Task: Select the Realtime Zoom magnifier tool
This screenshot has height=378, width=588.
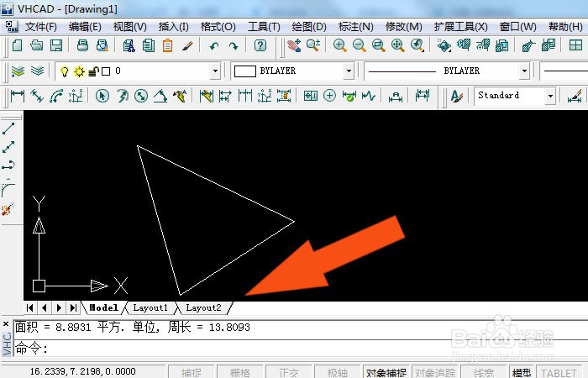Action: point(313,45)
